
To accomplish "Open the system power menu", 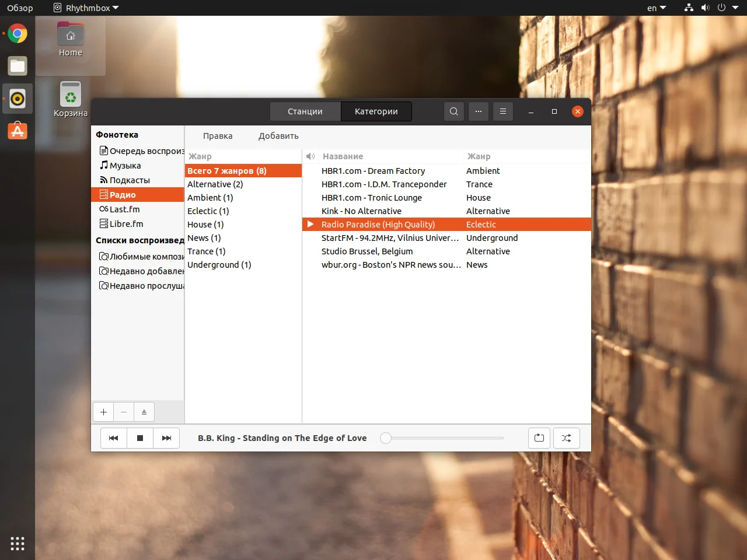I will click(x=722, y=8).
